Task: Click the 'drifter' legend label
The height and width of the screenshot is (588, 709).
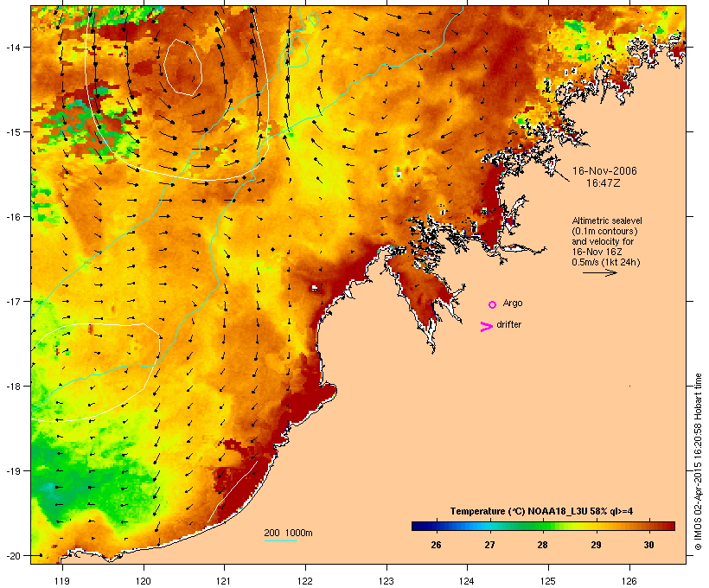Action: coord(508,325)
